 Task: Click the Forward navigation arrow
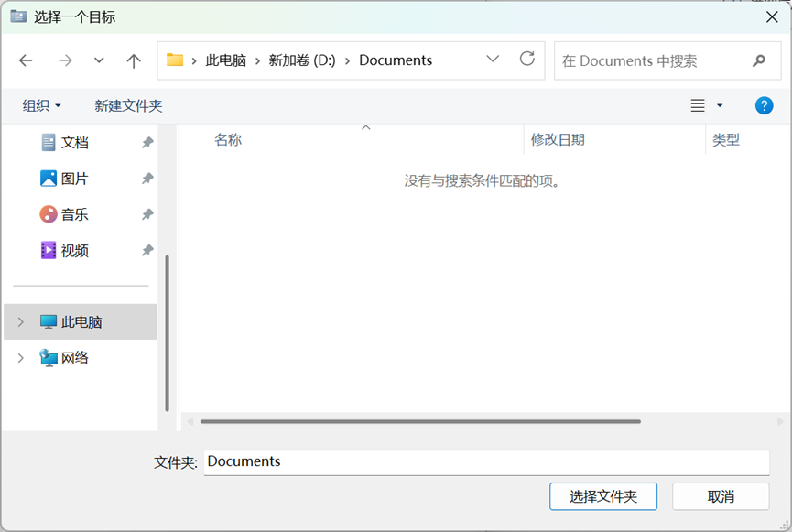[65, 60]
